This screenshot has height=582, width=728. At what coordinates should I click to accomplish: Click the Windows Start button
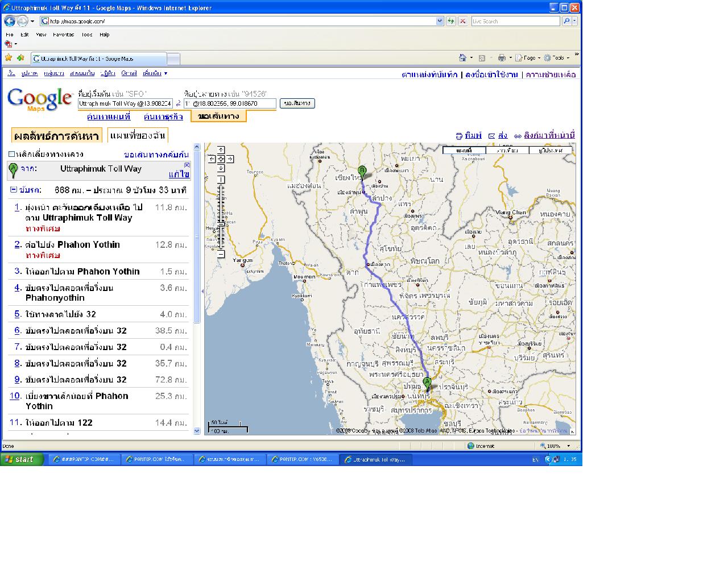point(22,459)
